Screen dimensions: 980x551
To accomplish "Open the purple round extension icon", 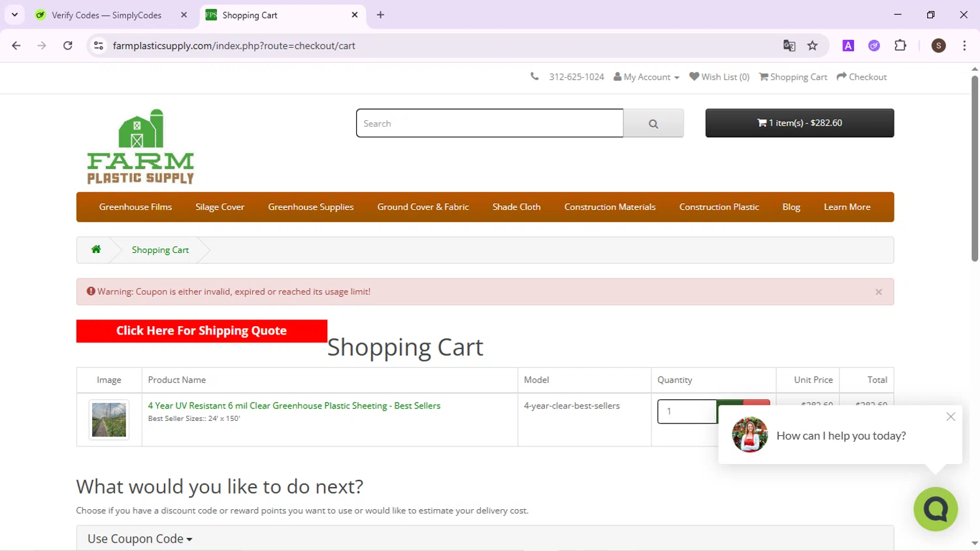I will tap(874, 46).
